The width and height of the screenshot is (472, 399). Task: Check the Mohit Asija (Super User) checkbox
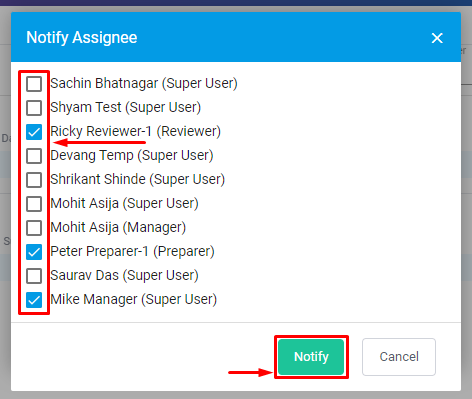34,204
